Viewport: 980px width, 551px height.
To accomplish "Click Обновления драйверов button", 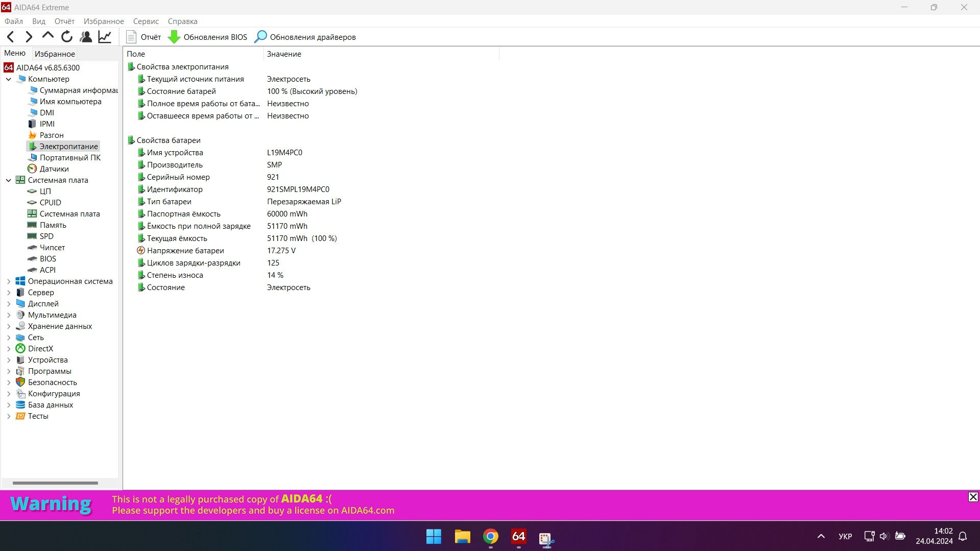I will (305, 37).
